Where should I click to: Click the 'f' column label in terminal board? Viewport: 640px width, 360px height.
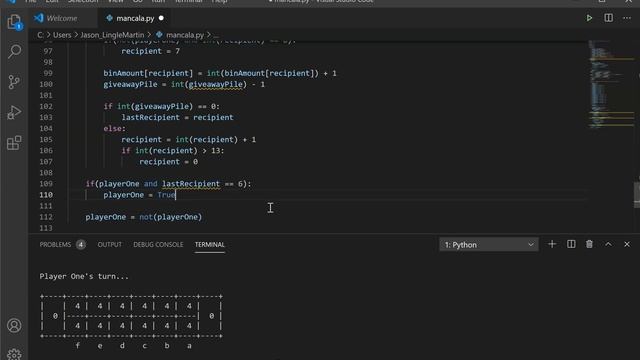point(78,346)
